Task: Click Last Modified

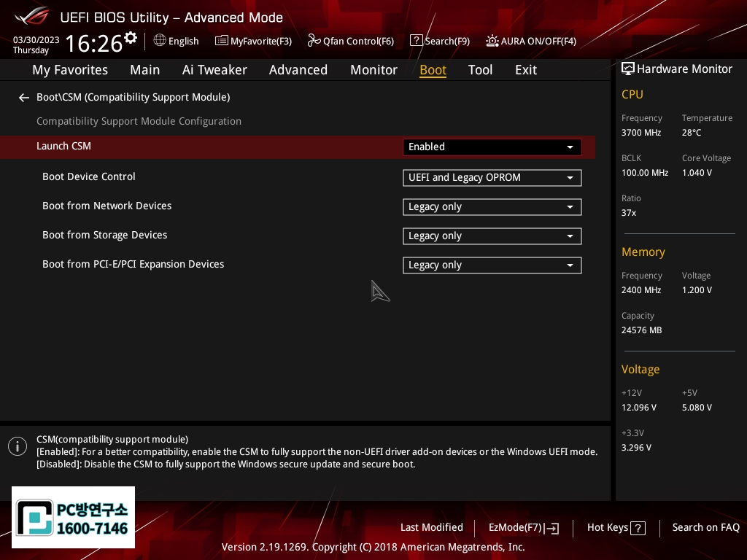Action: click(x=432, y=527)
